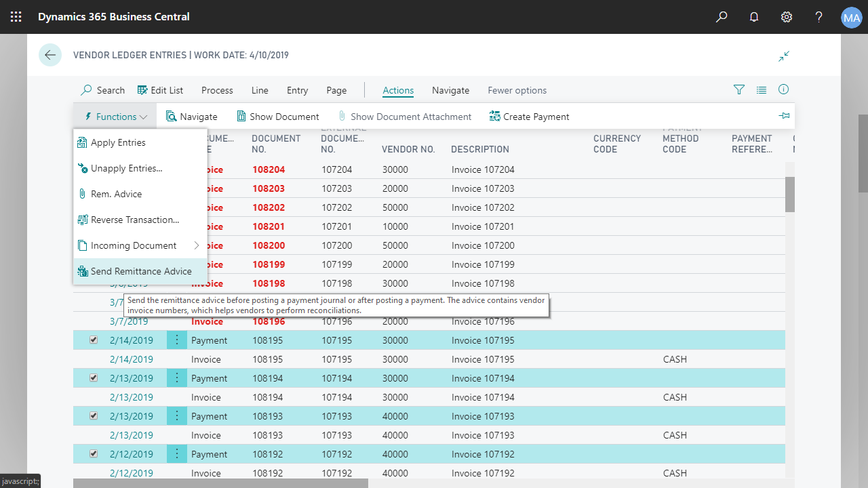Click Show Document Attachment
This screenshot has height=488, width=868.
pyautogui.click(x=404, y=117)
